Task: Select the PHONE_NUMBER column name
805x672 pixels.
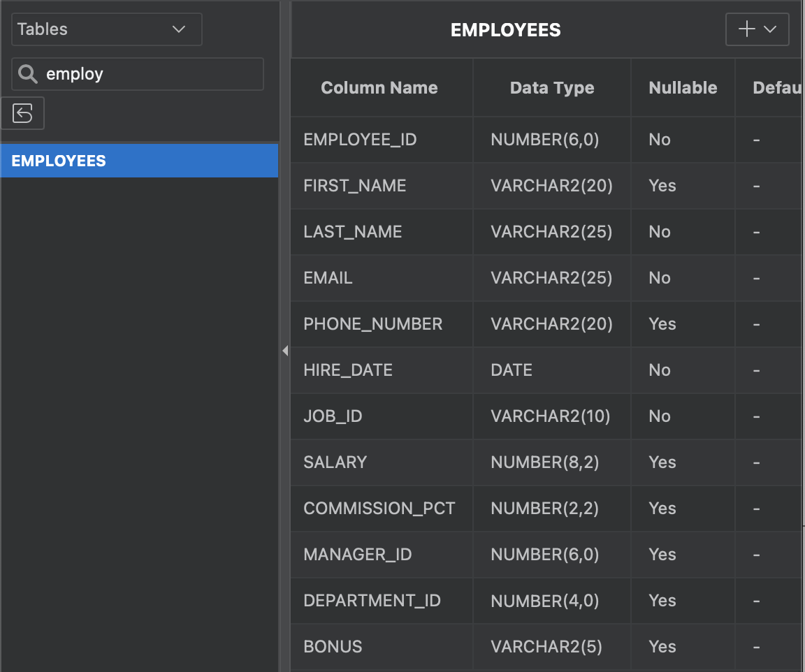Action: tap(372, 324)
